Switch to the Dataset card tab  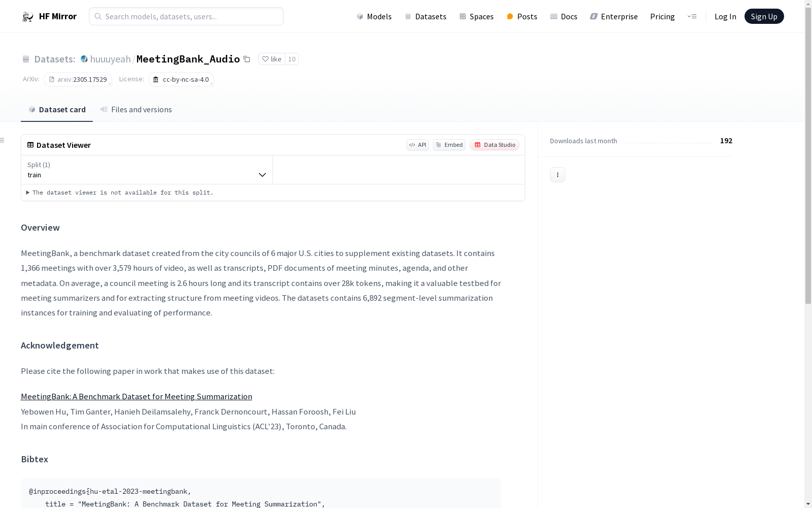tap(57, 110)
